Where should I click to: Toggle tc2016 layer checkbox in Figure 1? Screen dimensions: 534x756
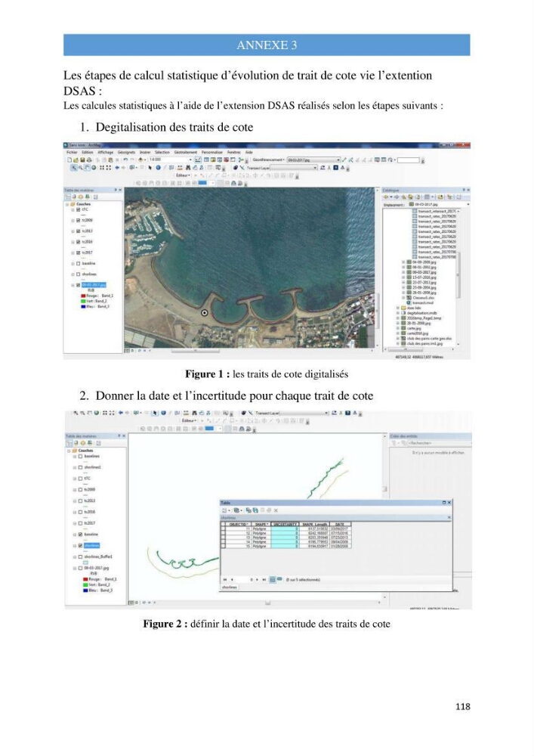78,242
